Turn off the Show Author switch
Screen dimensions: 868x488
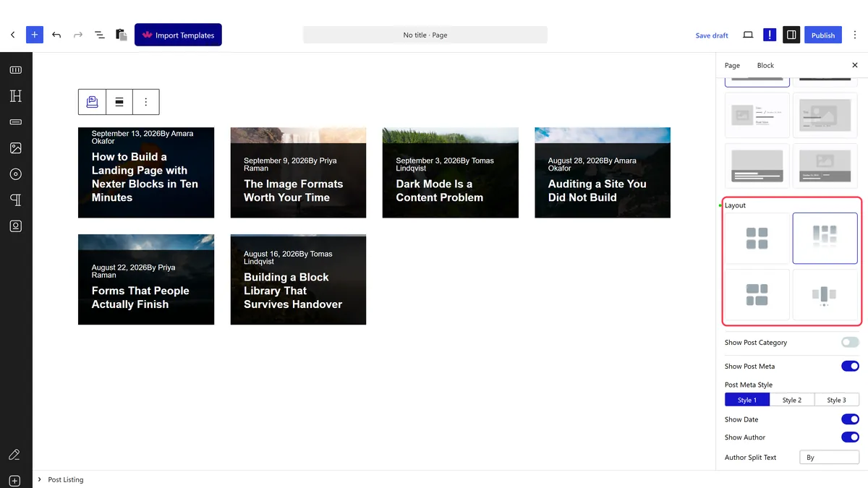coord(850,437)
